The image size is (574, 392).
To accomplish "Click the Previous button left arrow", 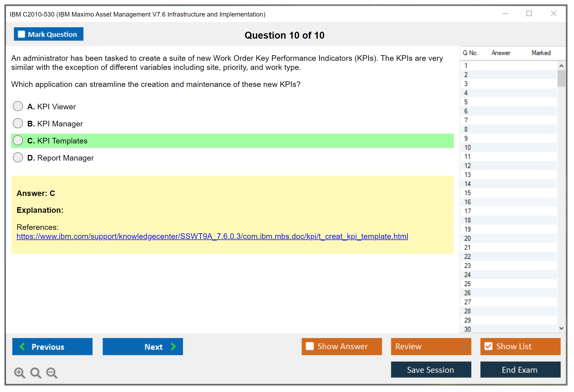I will 22,346.
